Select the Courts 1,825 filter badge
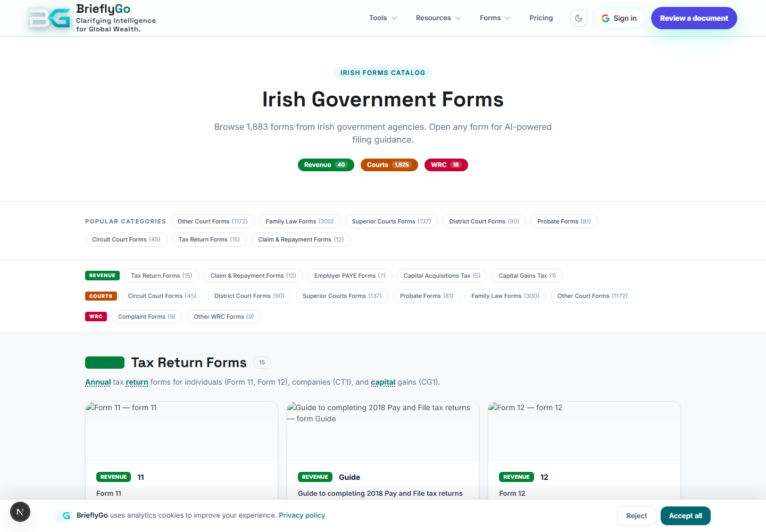The image size is (766, 532). click(389, 165)
